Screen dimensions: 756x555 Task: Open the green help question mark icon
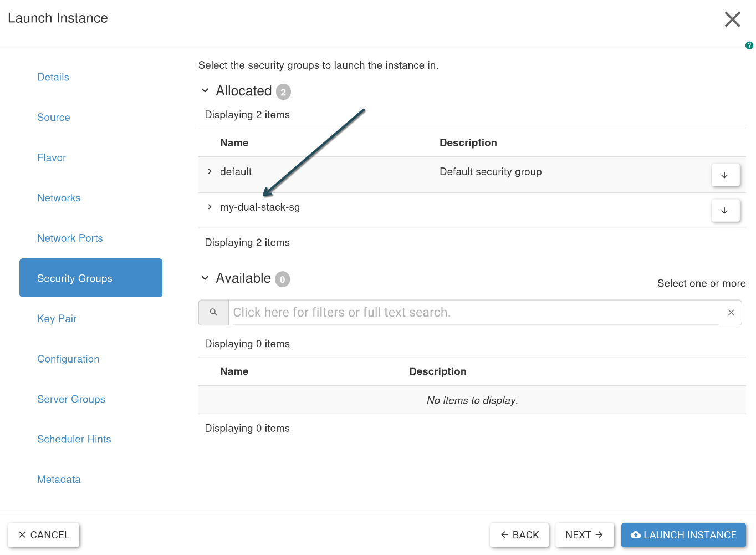(749, 45)
